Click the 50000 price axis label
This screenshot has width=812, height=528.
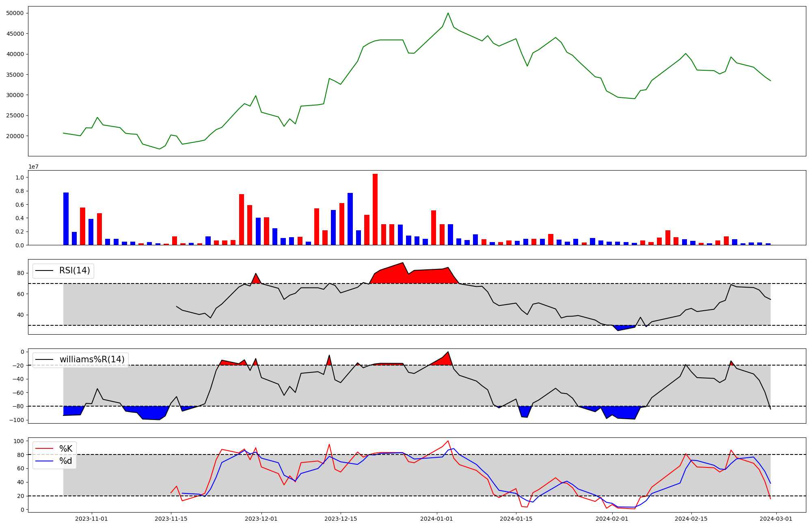click(x=15, y=13)
